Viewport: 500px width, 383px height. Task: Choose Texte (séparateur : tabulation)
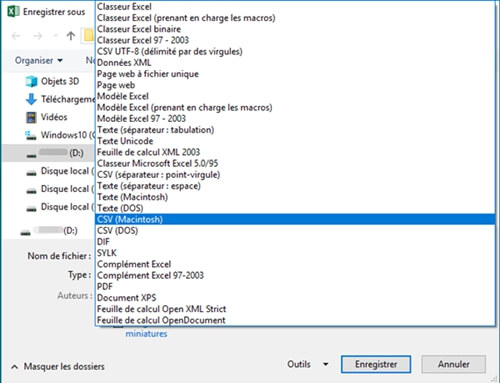pyautogui.click(x=295, y=130)
